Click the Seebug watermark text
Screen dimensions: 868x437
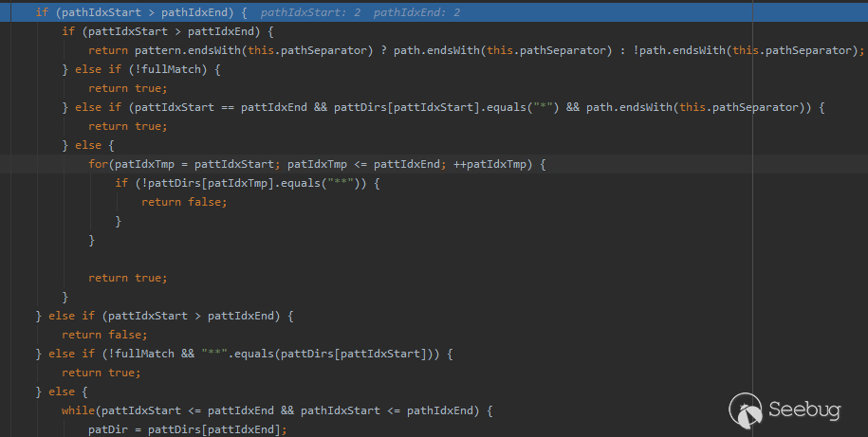click(805, 410)
